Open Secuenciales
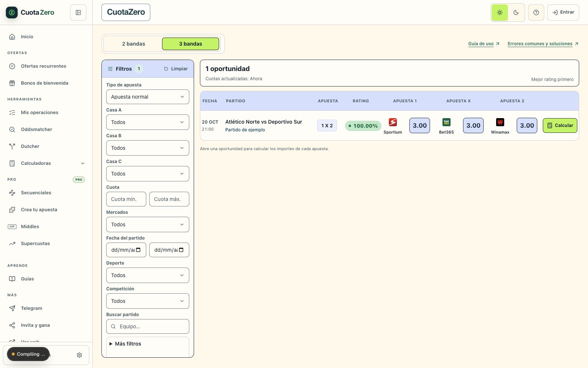Image resolution: width=588 pixels, height=368 pixels. click(x=46, y=193)
